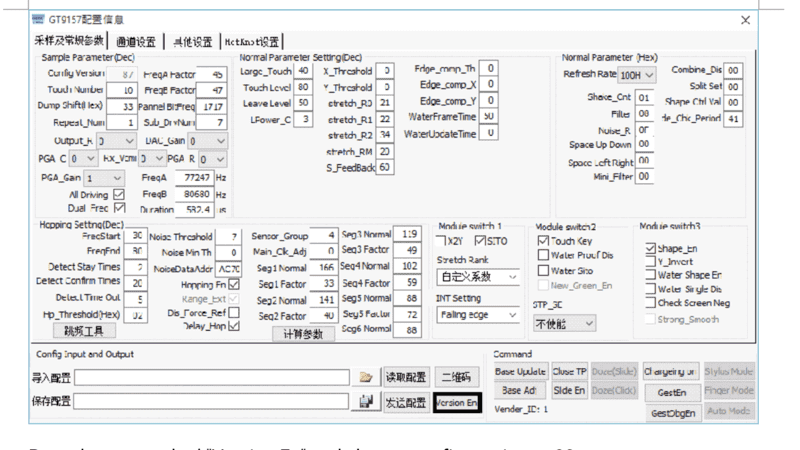Click the Sensor_Group value field
Screen dimensions: 800x450
[x=323, y=236]
